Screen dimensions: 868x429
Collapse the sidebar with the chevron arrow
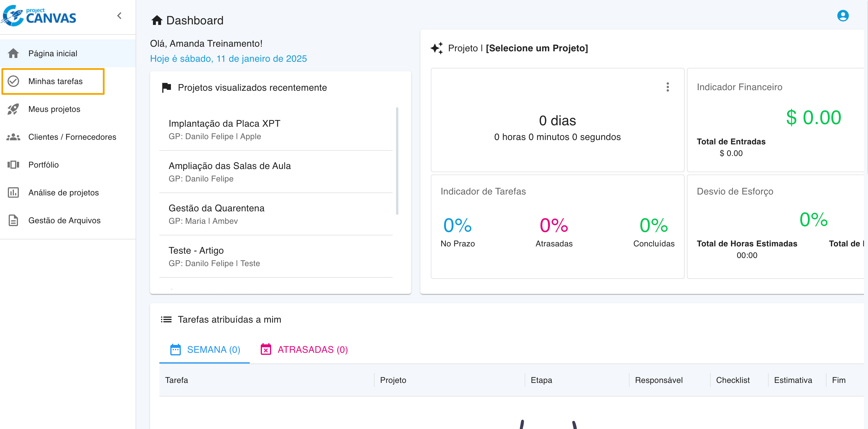119,15
